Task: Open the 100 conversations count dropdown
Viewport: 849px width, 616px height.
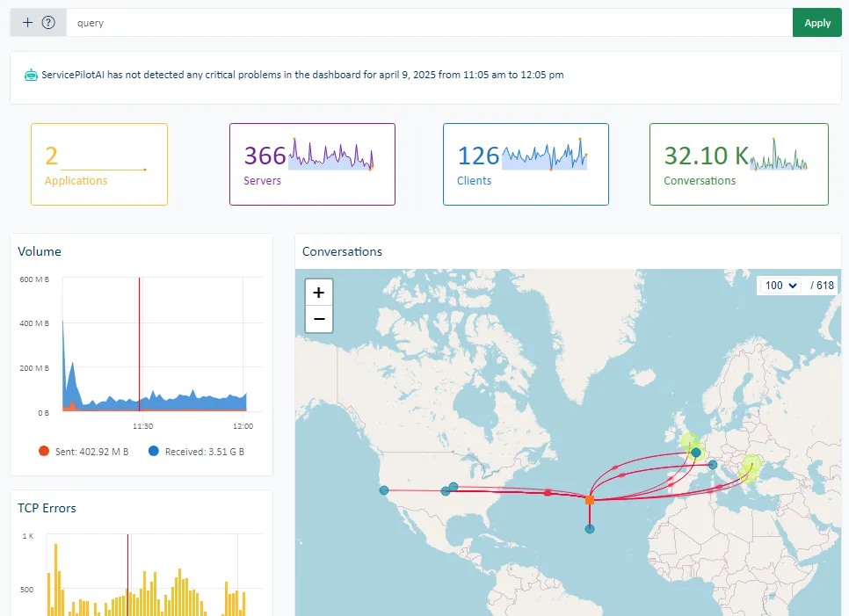Action: (780, 286)
